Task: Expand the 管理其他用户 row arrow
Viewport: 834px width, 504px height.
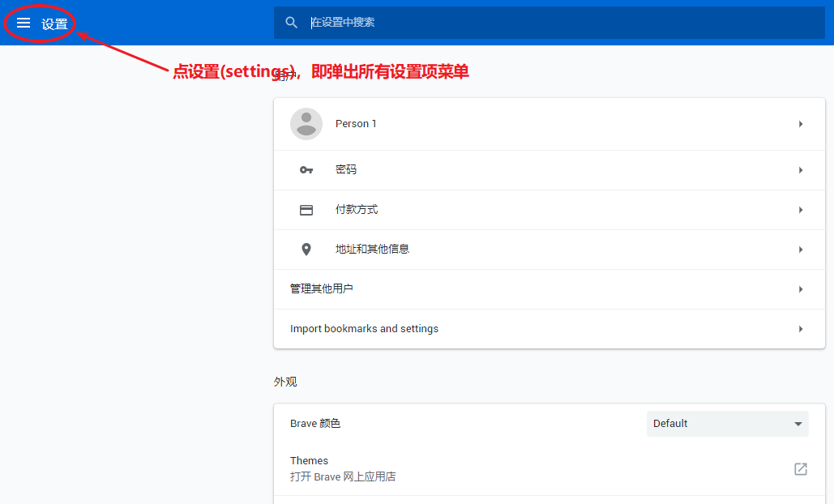Action: [801, 289]
